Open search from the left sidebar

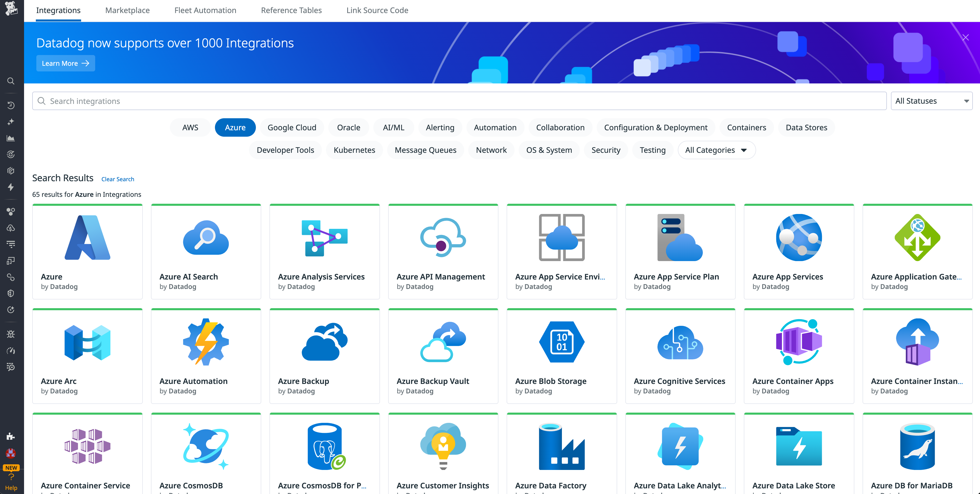point(11,81)
